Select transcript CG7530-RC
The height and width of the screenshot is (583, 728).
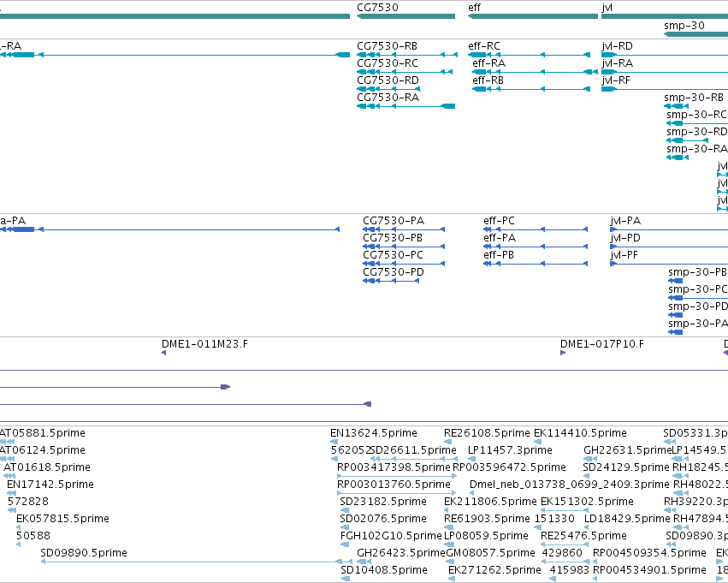pos(405,72)
